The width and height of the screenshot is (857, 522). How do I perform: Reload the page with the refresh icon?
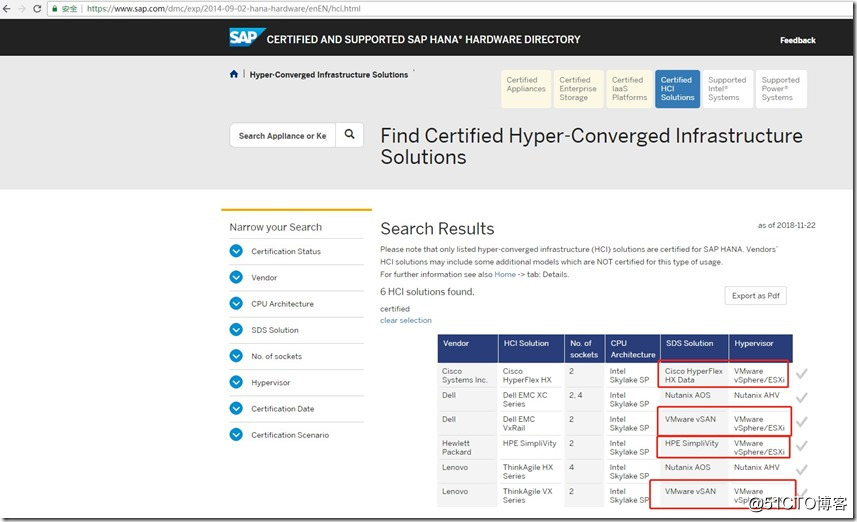point(37,9)
